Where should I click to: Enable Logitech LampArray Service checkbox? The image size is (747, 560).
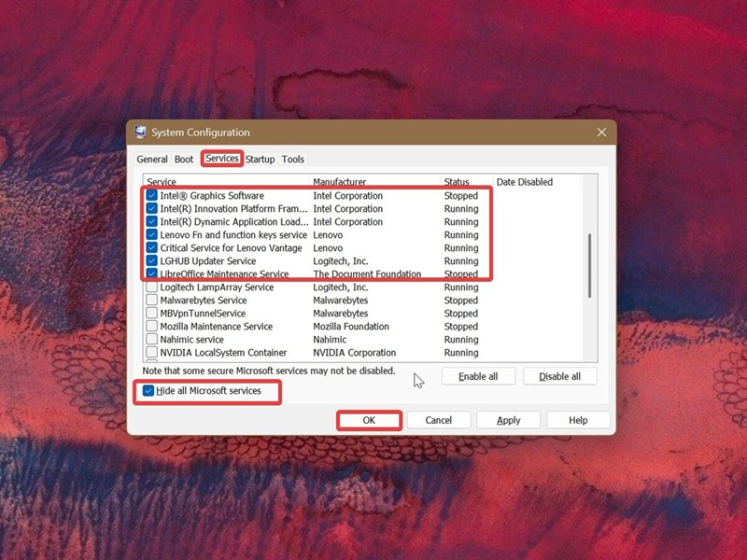pos(151,287)
